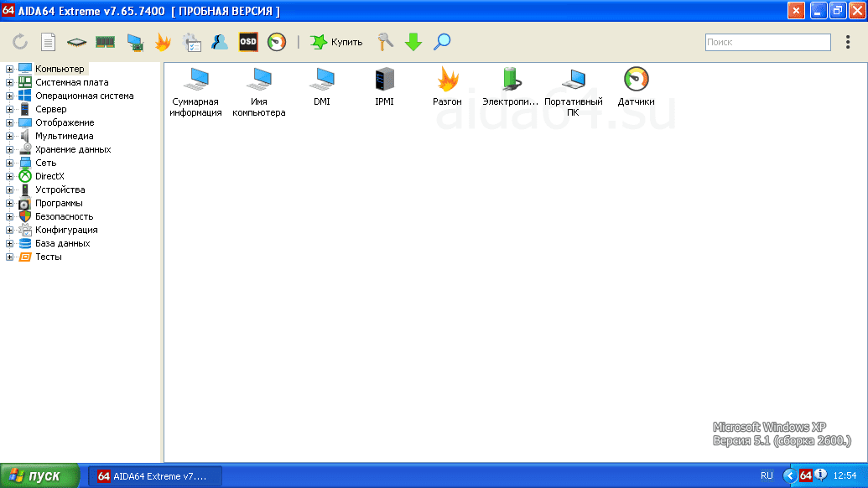The image size is (868, 488).
Task: Open the sensor gauge toolbar icon
Action: [277, 42]
